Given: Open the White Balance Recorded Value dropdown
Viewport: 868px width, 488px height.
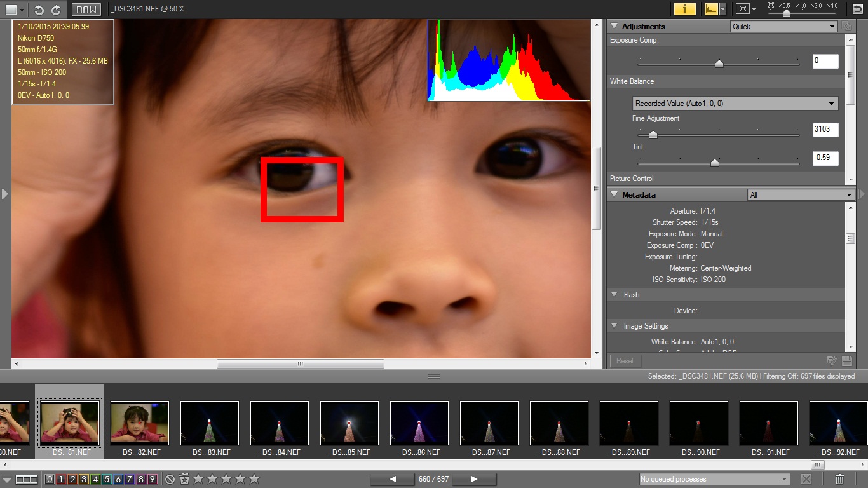Looking at the screenshot, I should (735, 104).
